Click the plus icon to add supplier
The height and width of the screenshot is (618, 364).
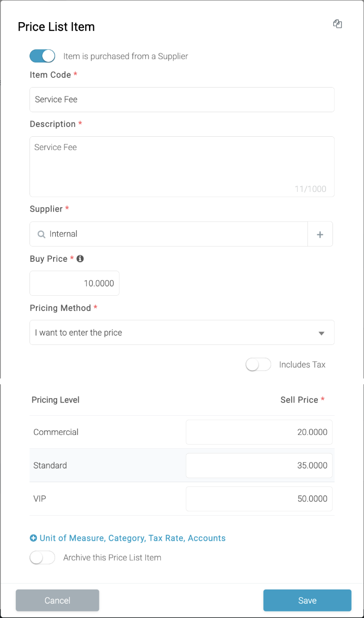[320, 234]
